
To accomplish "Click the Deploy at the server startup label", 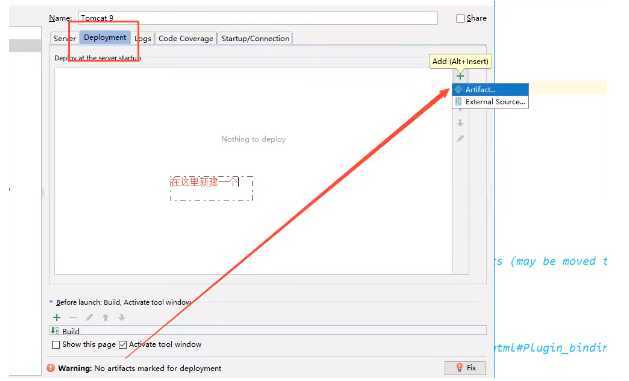I will pyautogui.click(x=98, y=58).
